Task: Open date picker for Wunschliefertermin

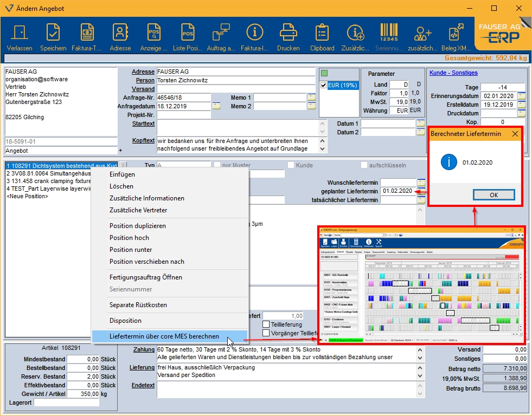Action: point(421,183)
